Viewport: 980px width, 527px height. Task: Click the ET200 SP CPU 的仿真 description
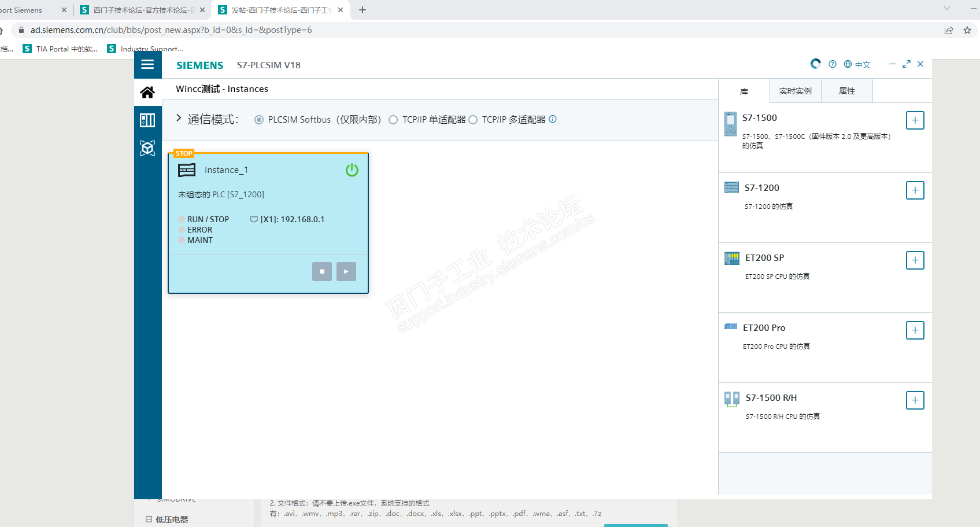point(778,277)
